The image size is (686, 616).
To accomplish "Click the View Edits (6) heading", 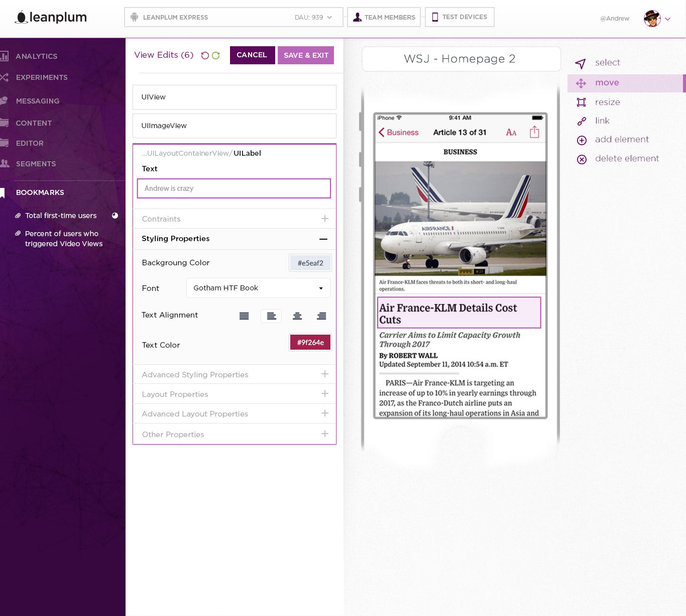I will pyautogui.click(x=164, y=55).
